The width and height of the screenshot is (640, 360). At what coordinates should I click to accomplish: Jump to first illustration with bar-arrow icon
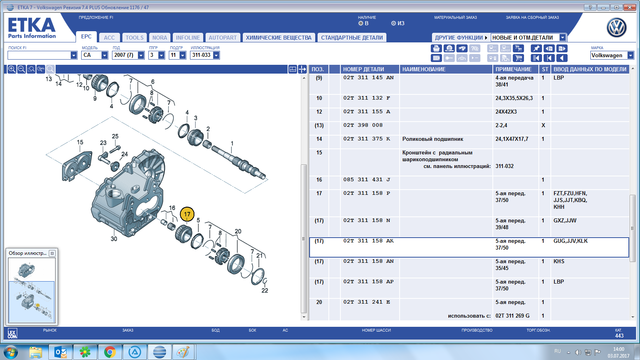coord(536,58)
